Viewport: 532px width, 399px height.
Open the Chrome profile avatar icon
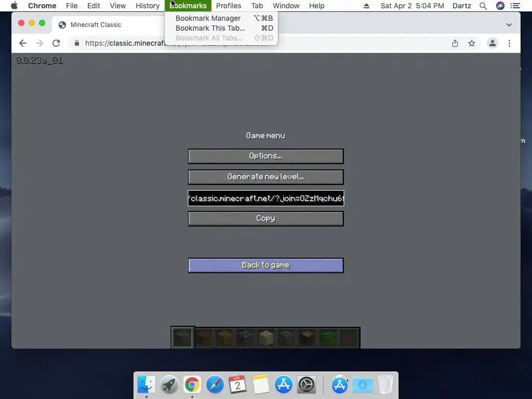click(493, 43)
